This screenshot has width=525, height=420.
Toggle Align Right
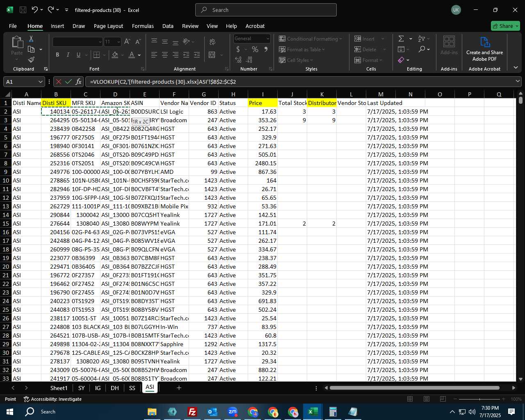[176, 55]
